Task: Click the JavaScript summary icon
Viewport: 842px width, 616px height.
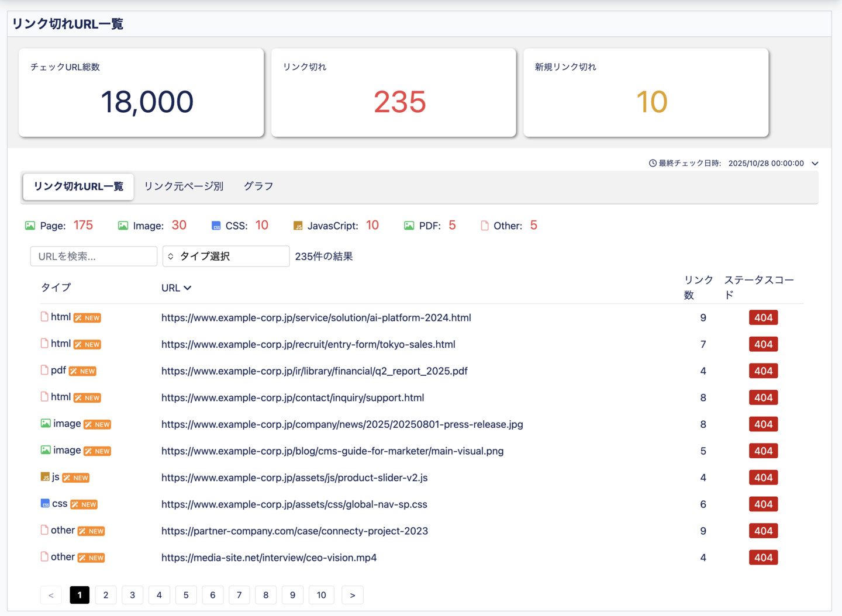Action: [298, 226]
